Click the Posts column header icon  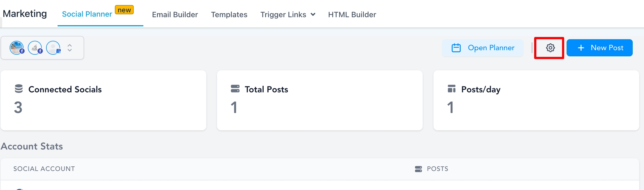[x=418, y=169]
